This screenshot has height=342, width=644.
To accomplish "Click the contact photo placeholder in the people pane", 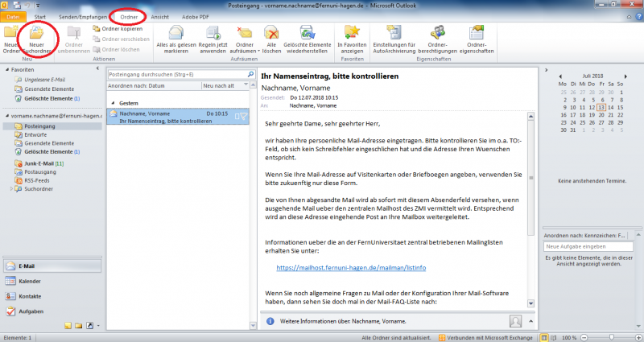I will pos(515,321).
